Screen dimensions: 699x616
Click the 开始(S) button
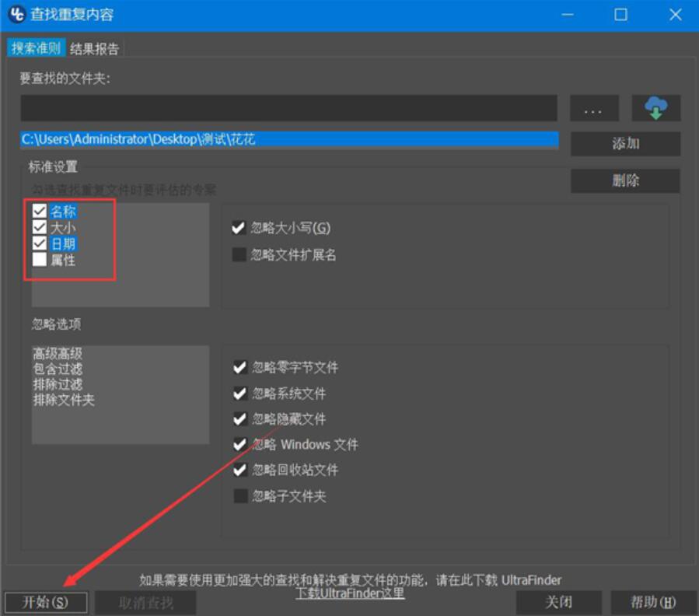(x=46, y=603)
